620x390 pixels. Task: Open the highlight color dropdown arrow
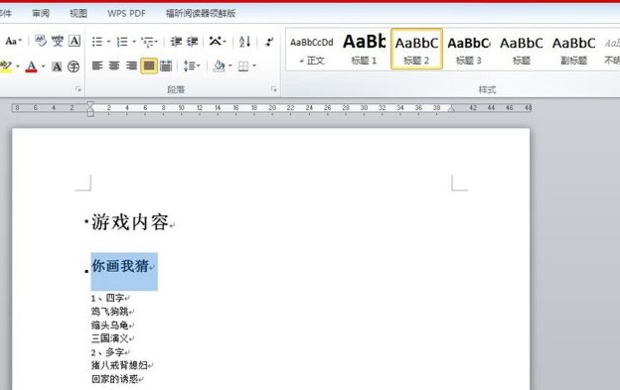coord(18,66)
